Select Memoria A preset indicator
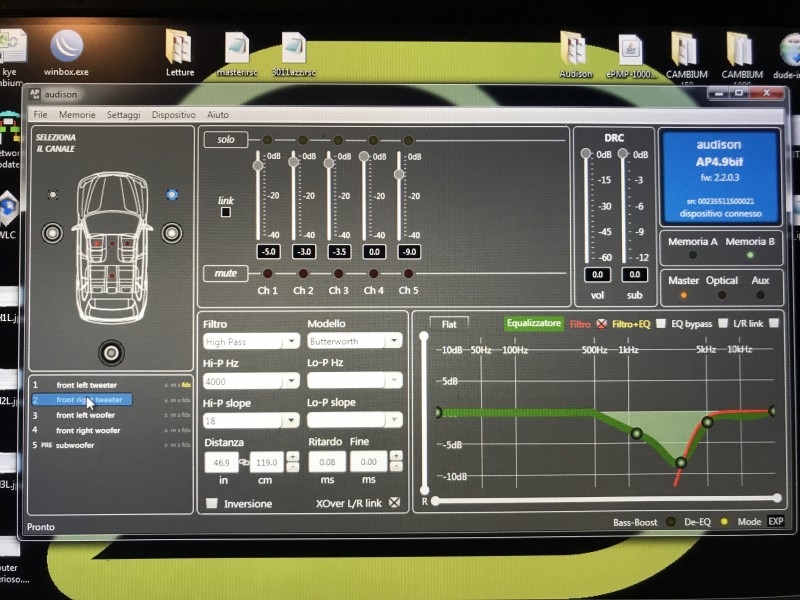The height and width of the screenshot is (600, 800). [692, 255]
